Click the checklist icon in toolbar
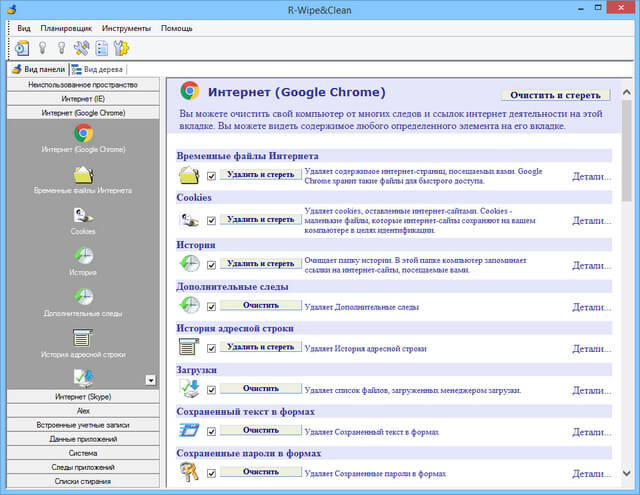The width and height of the screenshot is (640, 495). 102,47
